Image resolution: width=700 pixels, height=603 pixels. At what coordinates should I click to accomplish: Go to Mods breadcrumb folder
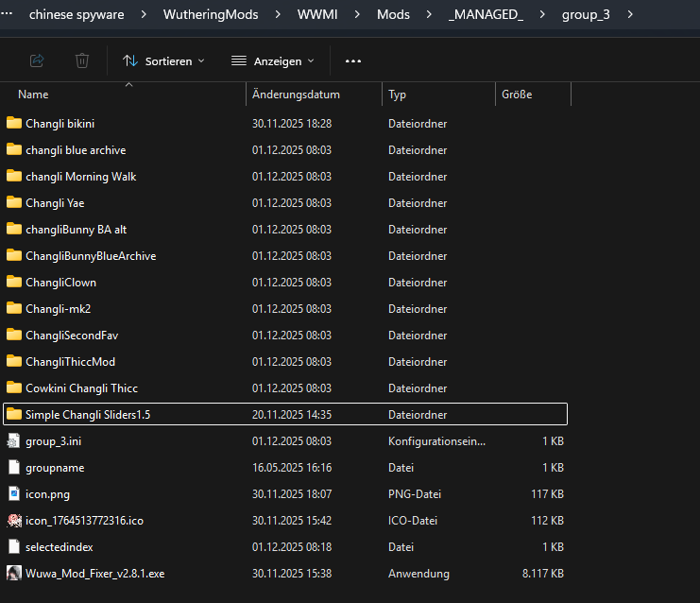point(393,14)
